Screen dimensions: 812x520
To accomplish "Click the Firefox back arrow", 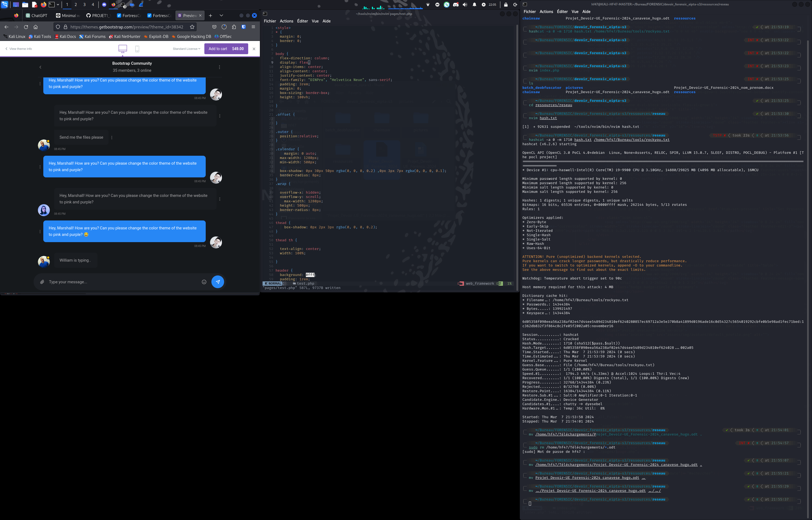I will (6, 27).
